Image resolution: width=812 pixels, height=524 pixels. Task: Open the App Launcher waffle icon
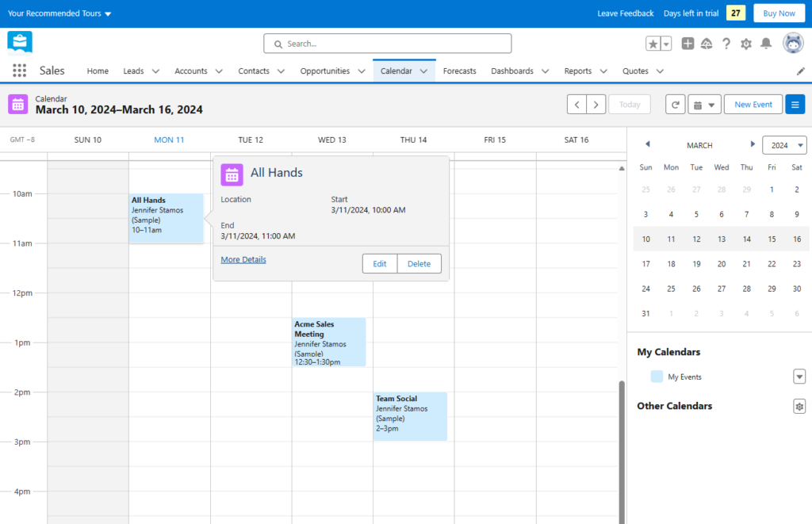coord(18,71)
